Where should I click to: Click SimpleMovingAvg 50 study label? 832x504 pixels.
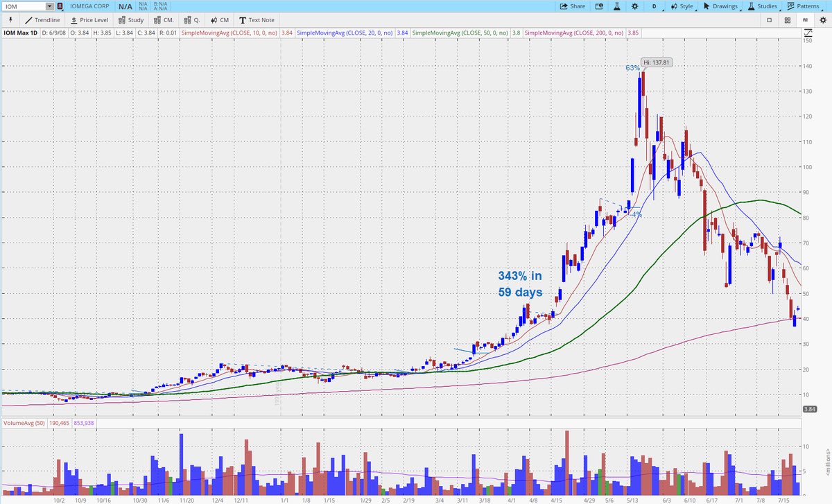(462, 33)
